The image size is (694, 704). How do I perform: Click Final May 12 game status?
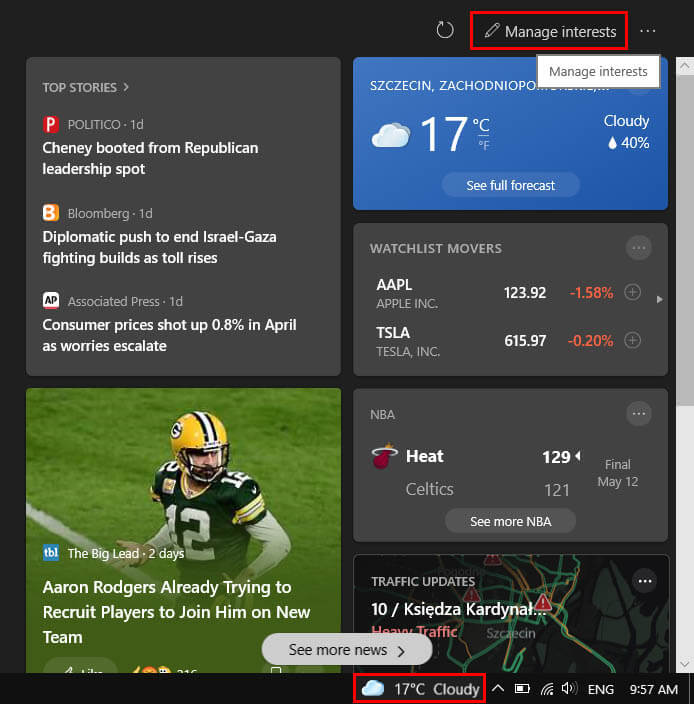tap(617, 473)
